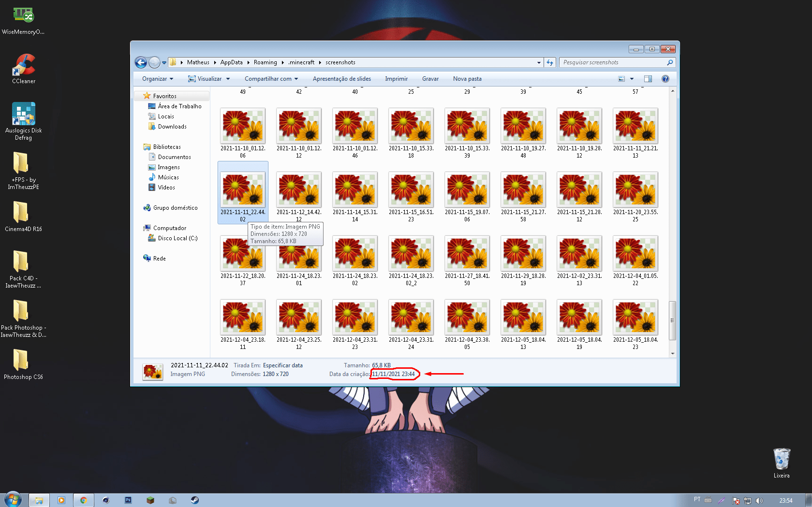Screen dimensions: 812x507
Task: Click the taskbar clock showing 23:54
Action: [786, 501]
